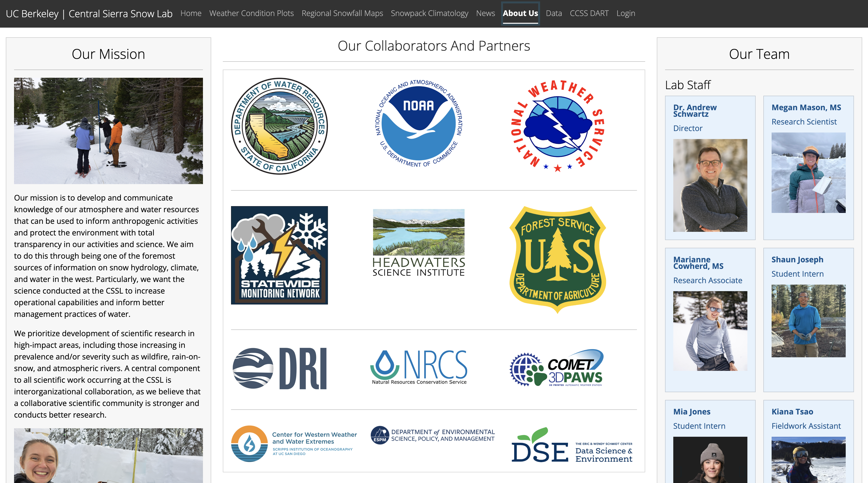Click Megan Mason, MS name
Screen dimensions: 868x483
point(806,107)
